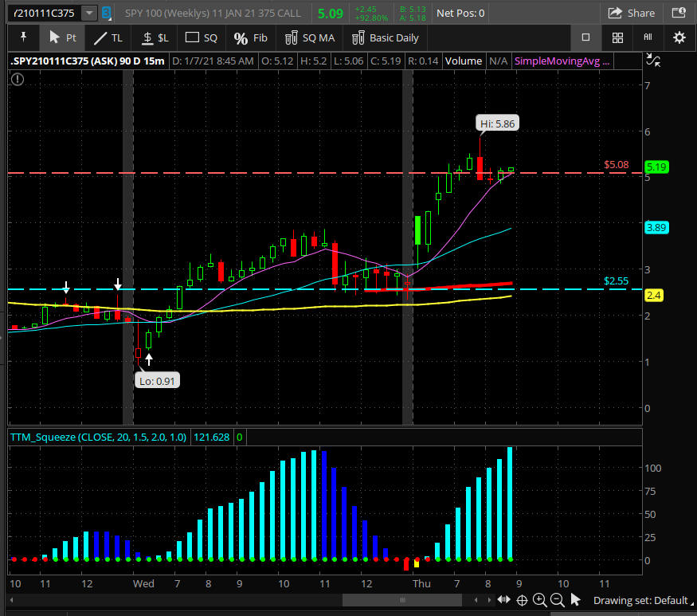Open the chart grid layout icon
This screenshot has height=616, width=697.
click(x=617, y=37)
